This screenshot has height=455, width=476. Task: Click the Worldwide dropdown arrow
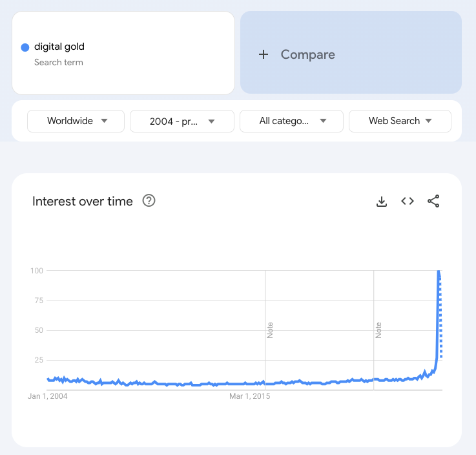point(104,121)
